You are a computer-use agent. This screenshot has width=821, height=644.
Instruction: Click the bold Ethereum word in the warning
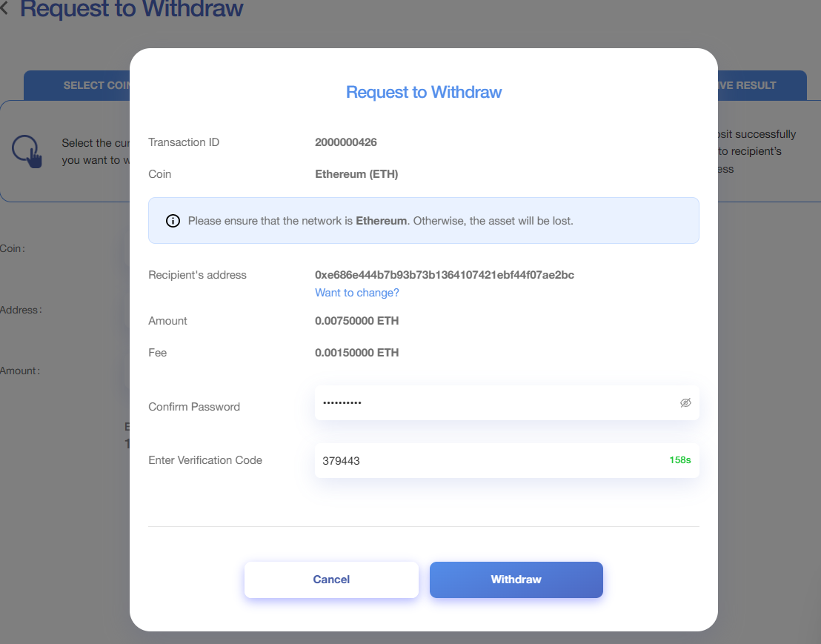[381, 221]
